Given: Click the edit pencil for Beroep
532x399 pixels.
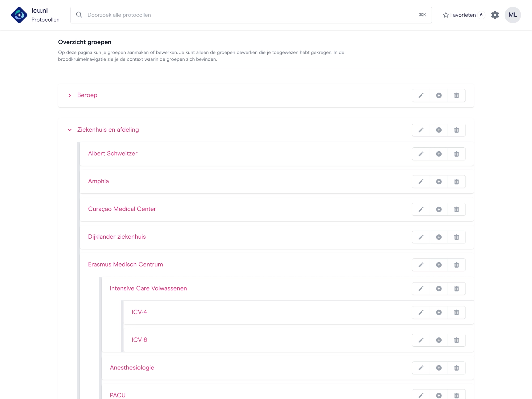Looking at the screenshot, I should pos(421,95).
